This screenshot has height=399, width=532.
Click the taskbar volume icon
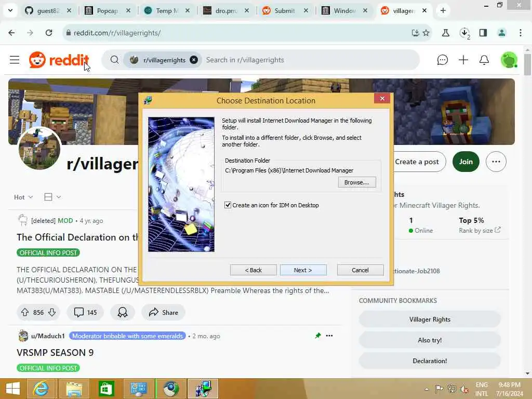tap(465, 389)
